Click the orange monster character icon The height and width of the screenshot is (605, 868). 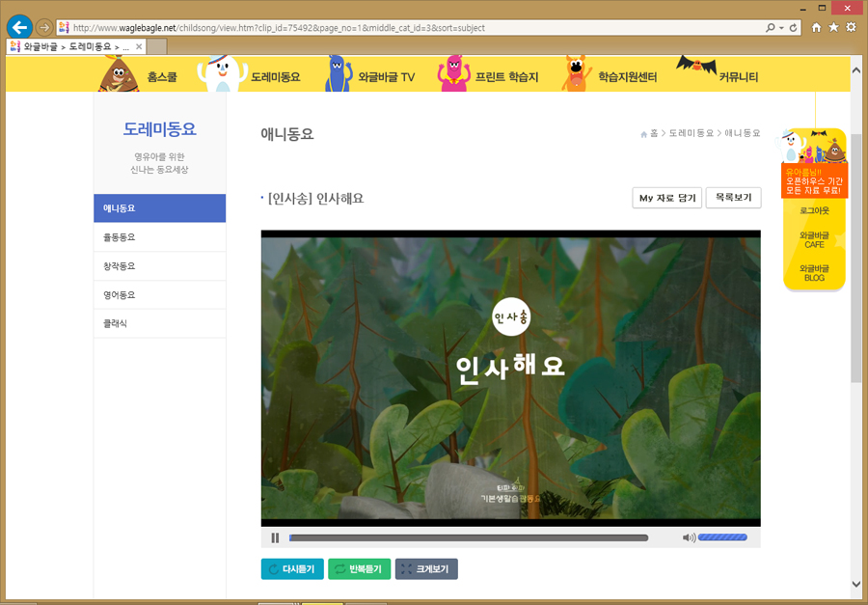(x=577, y=73)
